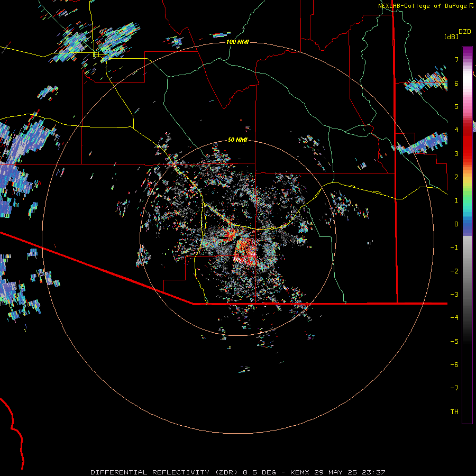Click the DZD product label
Viewport: 476px width, 476px height.
click(x=465, y=32)
